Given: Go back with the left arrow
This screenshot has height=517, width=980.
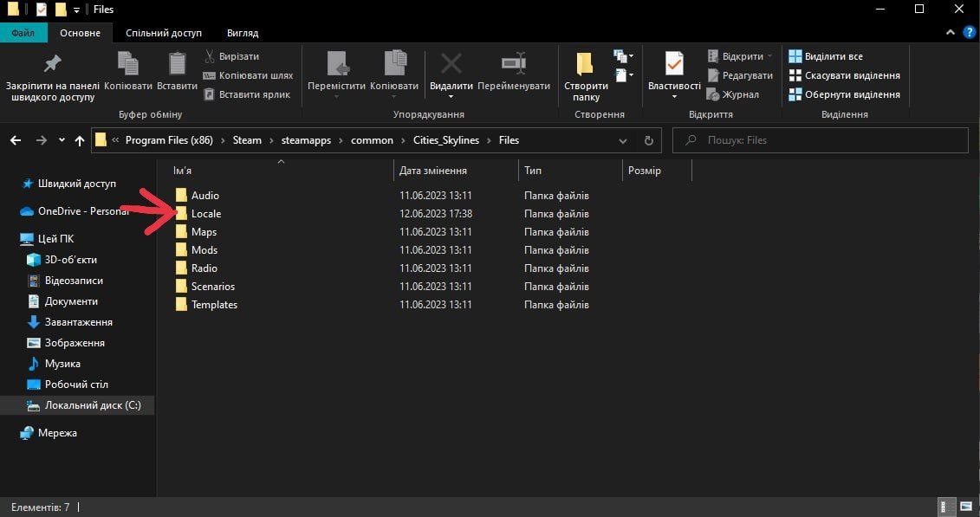Looking at the screenshot, I should 16,140.
